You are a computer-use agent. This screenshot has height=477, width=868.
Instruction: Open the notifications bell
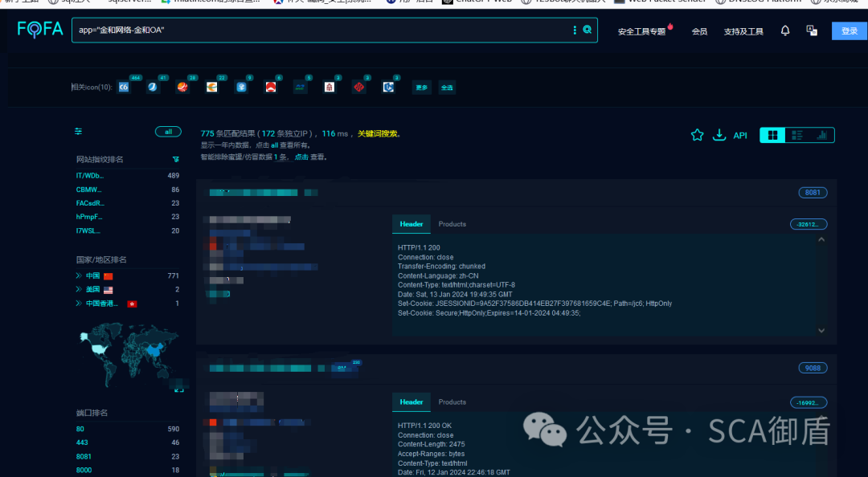tap(785, 31)
